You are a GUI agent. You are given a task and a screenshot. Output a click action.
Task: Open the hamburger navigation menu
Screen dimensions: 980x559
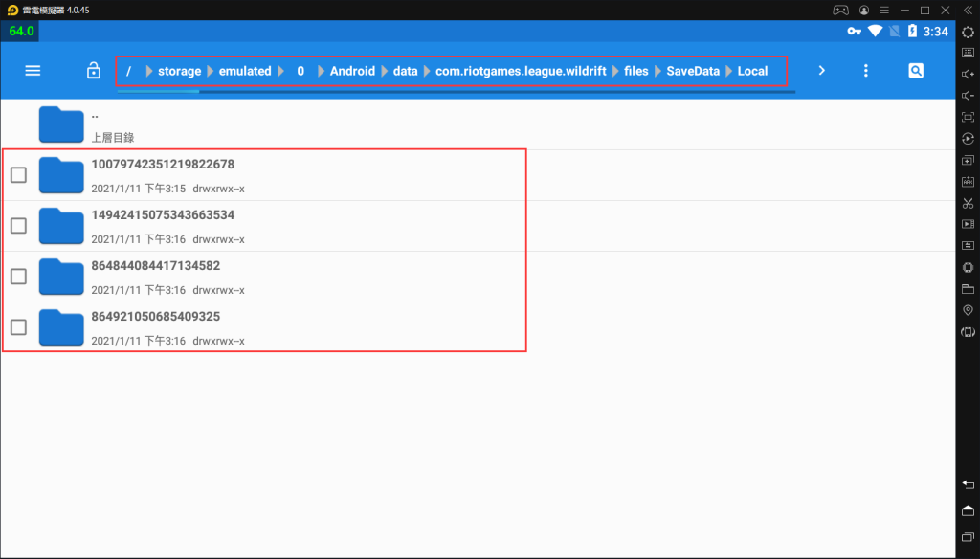point(33,71)
